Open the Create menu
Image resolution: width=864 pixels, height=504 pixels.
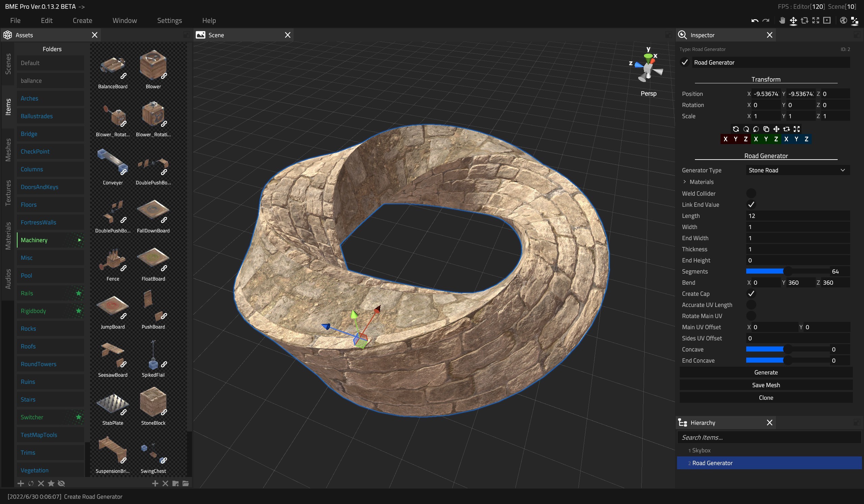click(x=82, y=20)
